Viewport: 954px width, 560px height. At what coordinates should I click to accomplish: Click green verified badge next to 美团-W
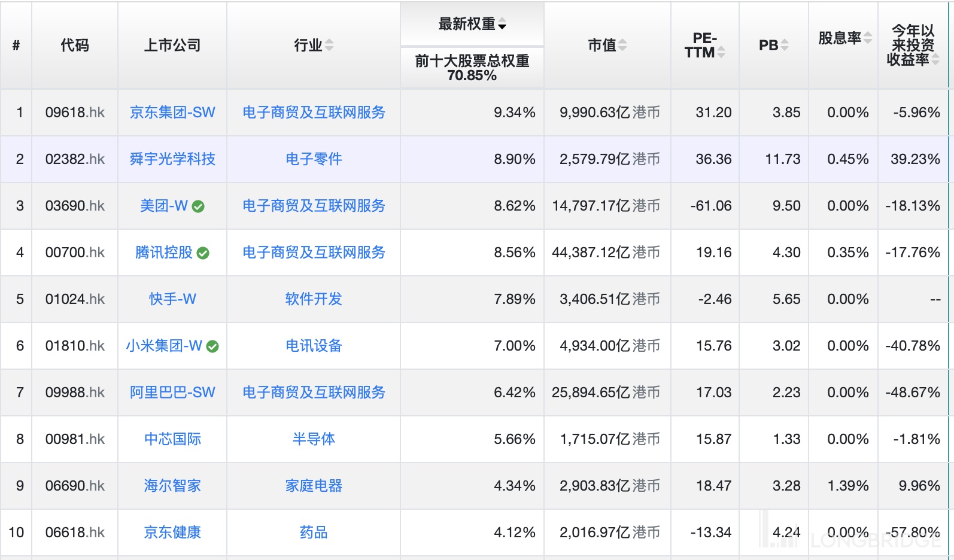(x=198, y=206)
